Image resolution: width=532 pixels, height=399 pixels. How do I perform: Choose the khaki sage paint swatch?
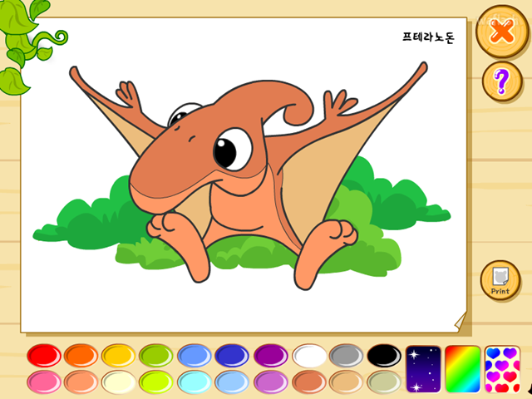pyautogui.click(x=384, y=382)
